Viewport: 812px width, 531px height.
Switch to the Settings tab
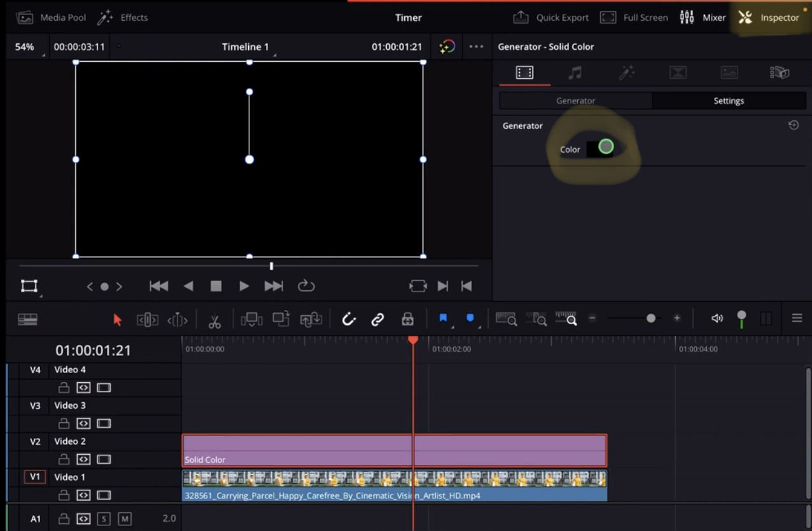tap(729, 100)
